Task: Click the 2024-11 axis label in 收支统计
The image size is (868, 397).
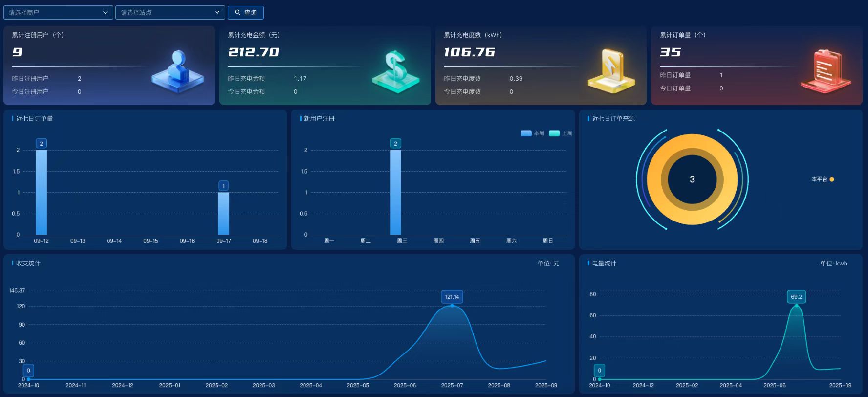Action: [x=76, y=386]
